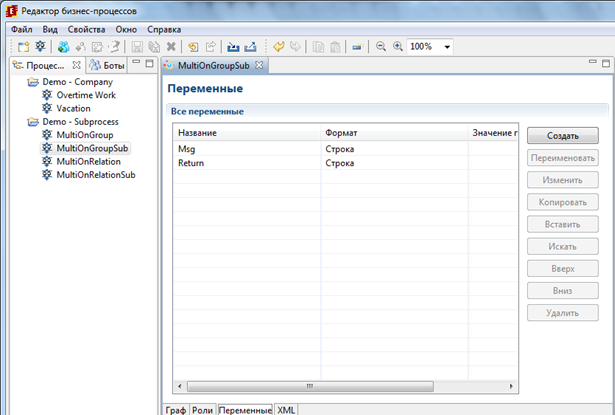
Task: Click the Название column header
Action: tap(247, 133)
